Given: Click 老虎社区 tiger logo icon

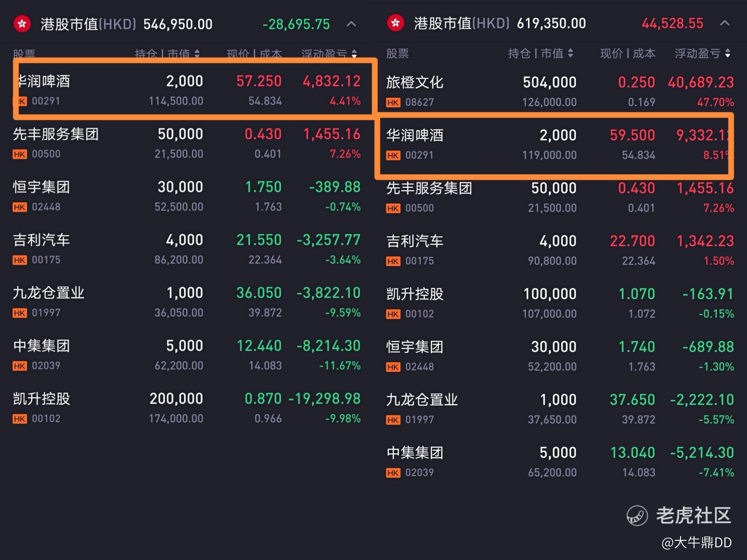Looking at the screenshot, I should (637, 516).
